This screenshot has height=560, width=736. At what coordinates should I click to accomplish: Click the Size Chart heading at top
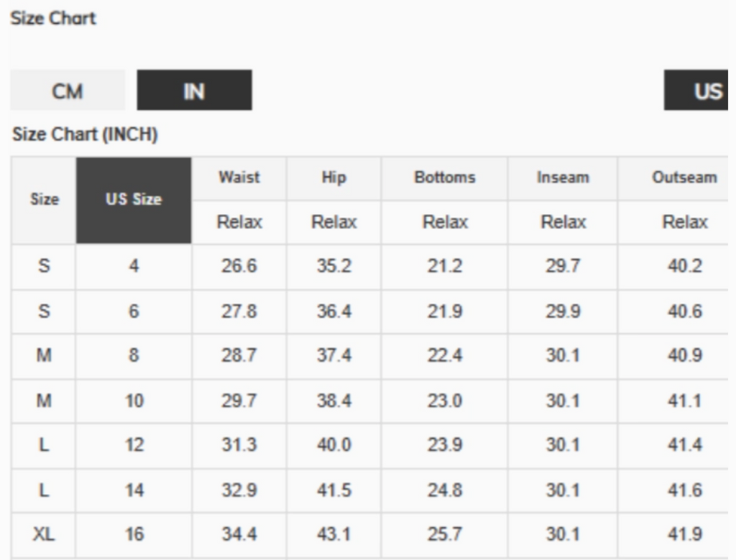point(53,19)
